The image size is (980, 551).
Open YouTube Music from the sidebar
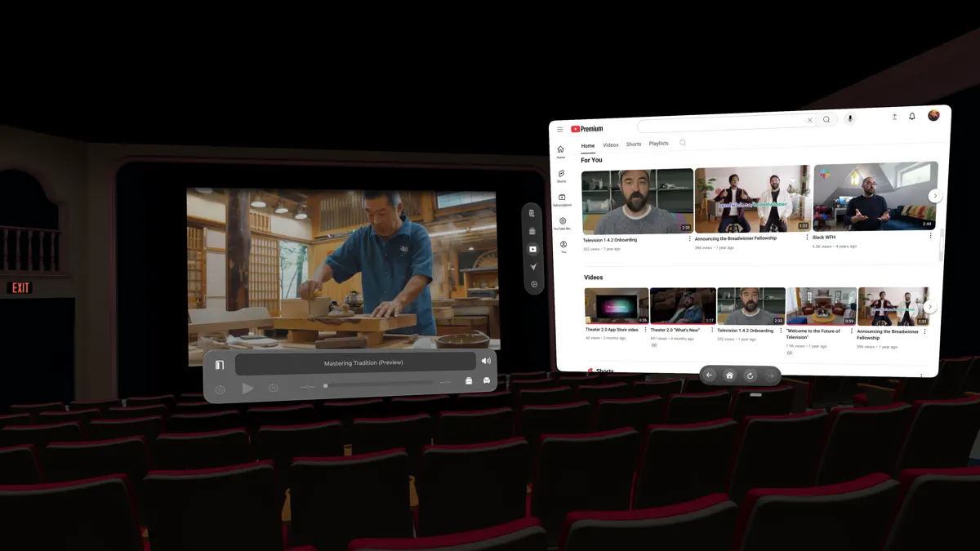tap(561, 222)
